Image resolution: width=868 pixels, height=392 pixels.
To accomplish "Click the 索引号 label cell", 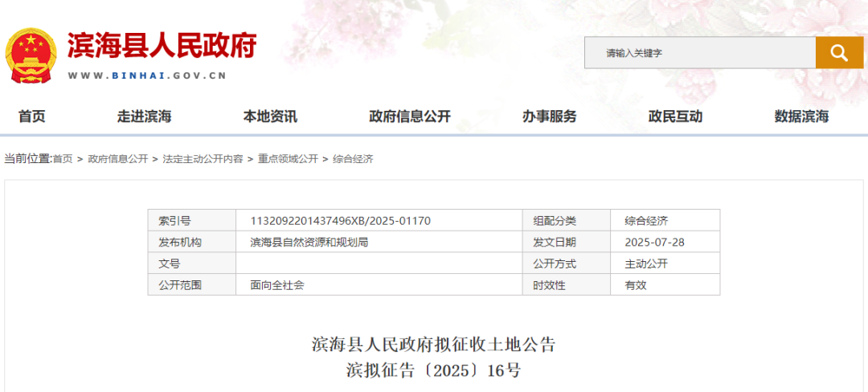I will [191, 221].
